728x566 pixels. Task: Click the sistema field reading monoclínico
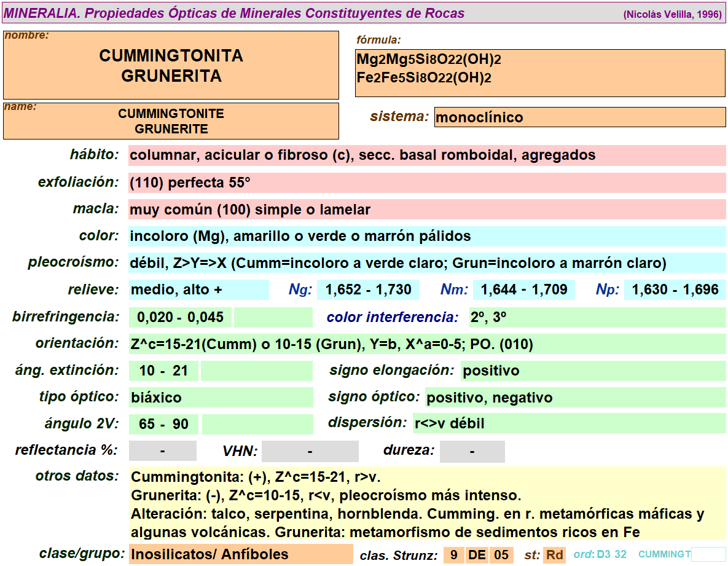pos(579,117)
